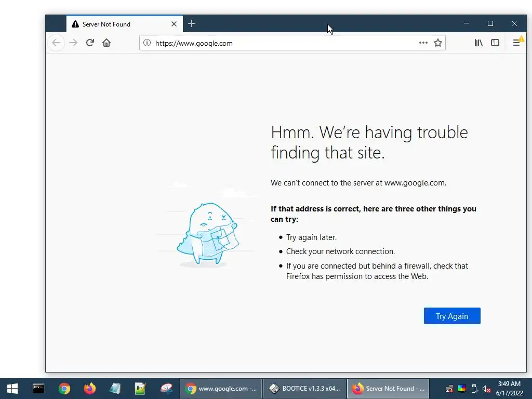Open the pinned notepad-like taskbar app
This screenshot has width=532, height=399.
click(x=115, y=389)
